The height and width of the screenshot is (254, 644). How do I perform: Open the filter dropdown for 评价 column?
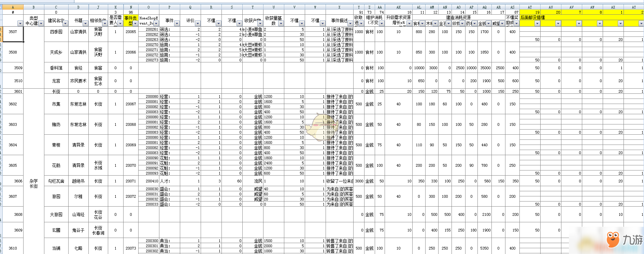198,24
